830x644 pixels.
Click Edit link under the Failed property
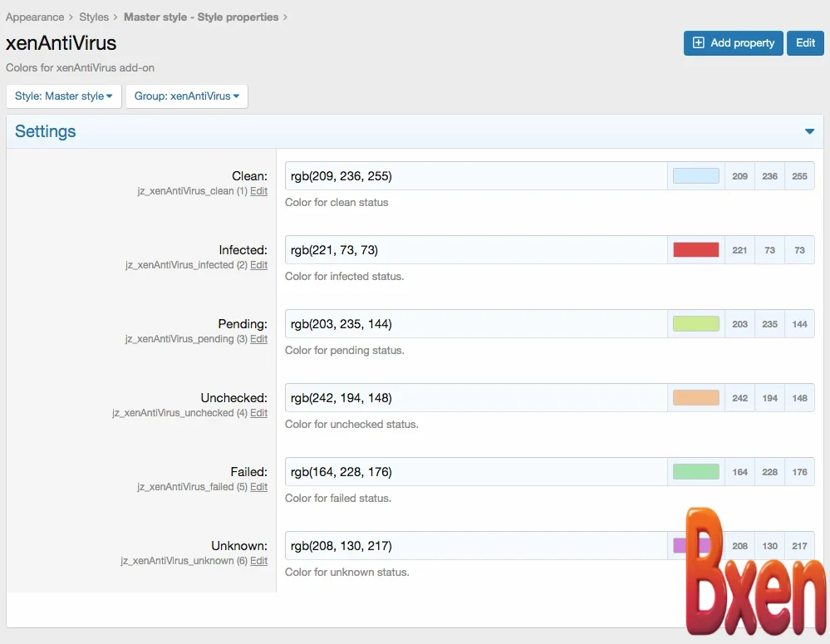[x=259, y=487]
